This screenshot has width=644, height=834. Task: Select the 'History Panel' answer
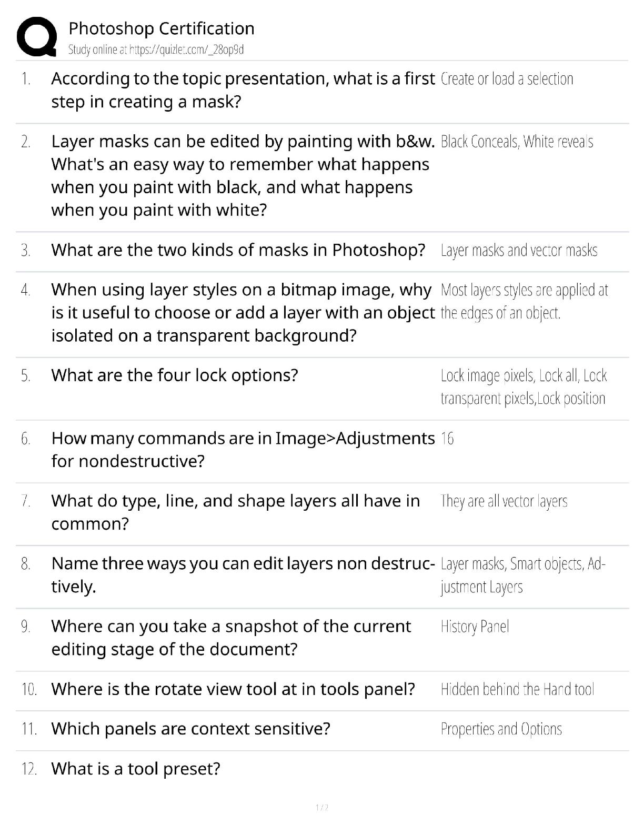475,627
